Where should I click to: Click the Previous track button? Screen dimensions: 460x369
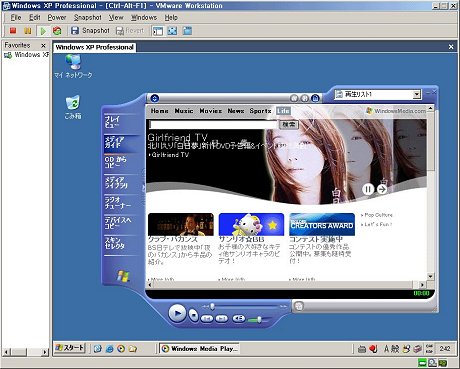coord(207,319)
